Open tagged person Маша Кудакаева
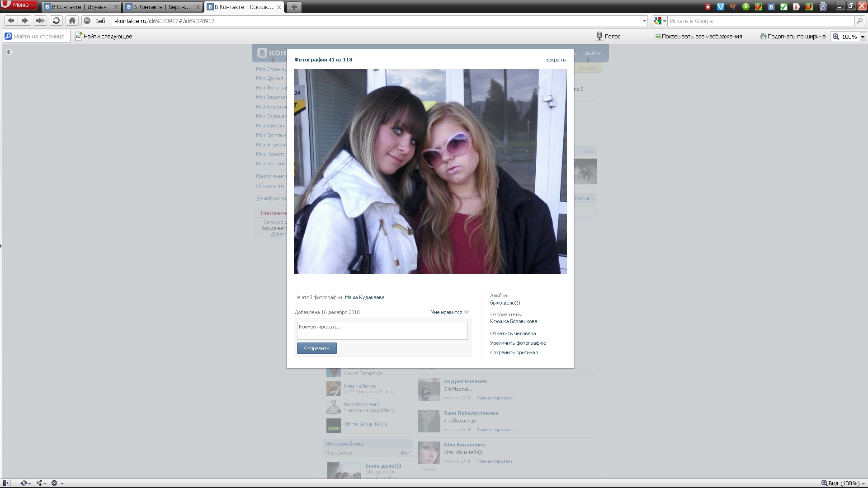The width and height of the screenshot is (868, 488). click(364, 297)
